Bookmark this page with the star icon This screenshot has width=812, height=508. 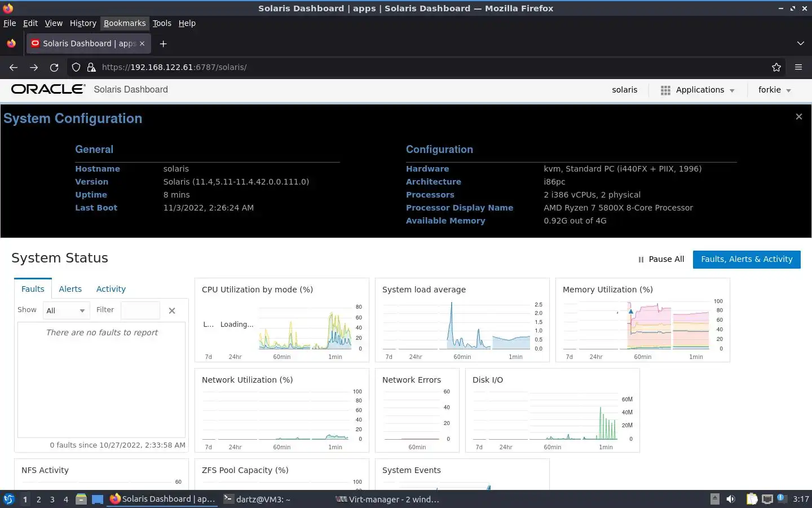(x=776, y=67)
